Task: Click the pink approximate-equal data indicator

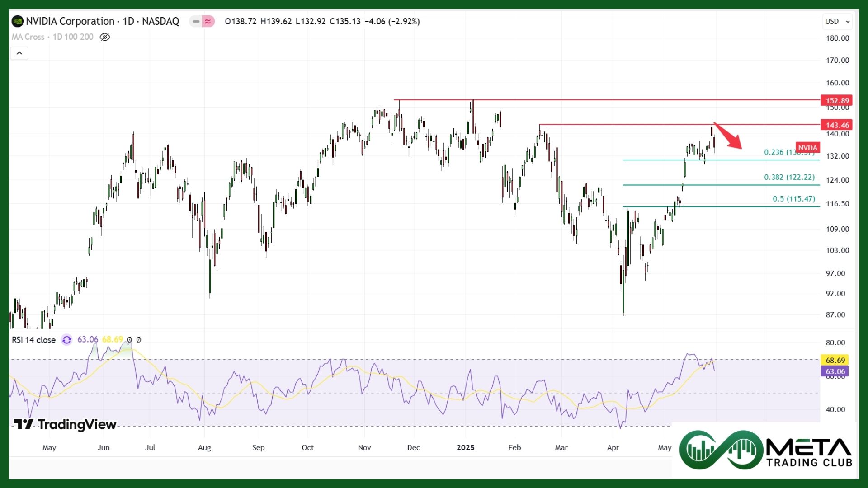Action: tap(208, 21)
